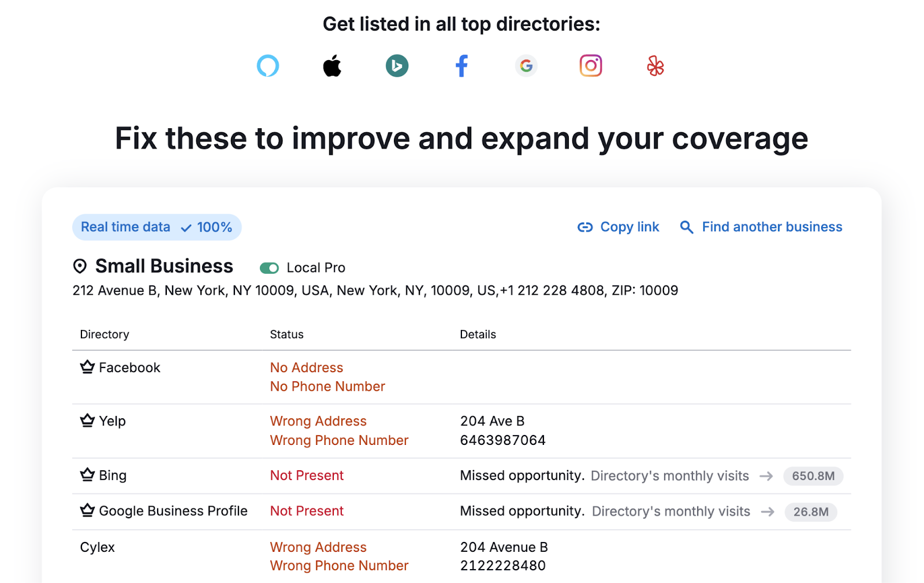The image size is (924, 583).
Task: Click the Apple directory icon
Action: pyautogui.click(x=332, y=65)
